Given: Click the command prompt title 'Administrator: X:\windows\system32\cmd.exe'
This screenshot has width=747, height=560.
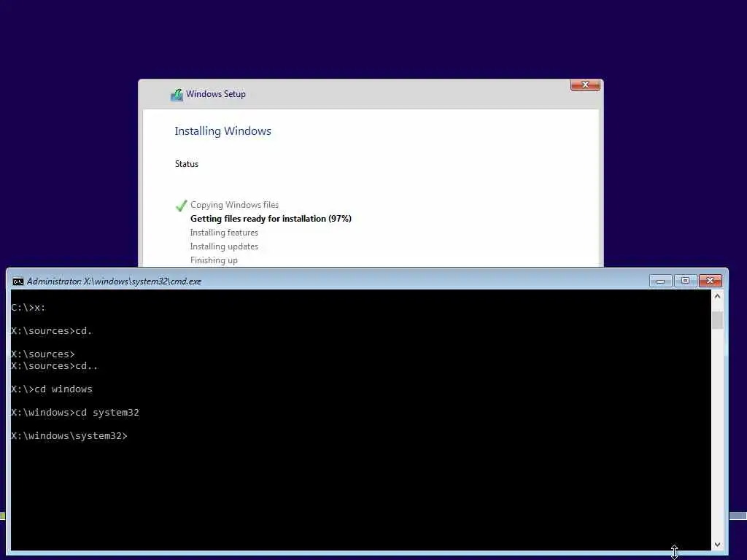Looking at the screenshot, I should (x=114, y=281).
